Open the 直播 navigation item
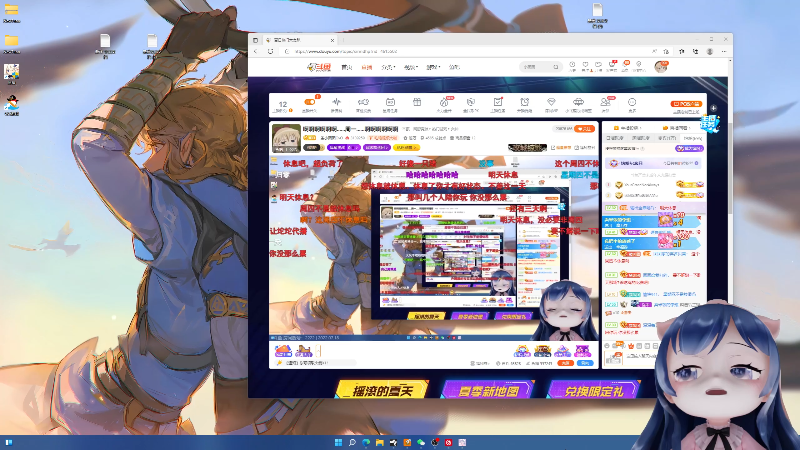This screenshot has height=450, width=800. (367, 67)
